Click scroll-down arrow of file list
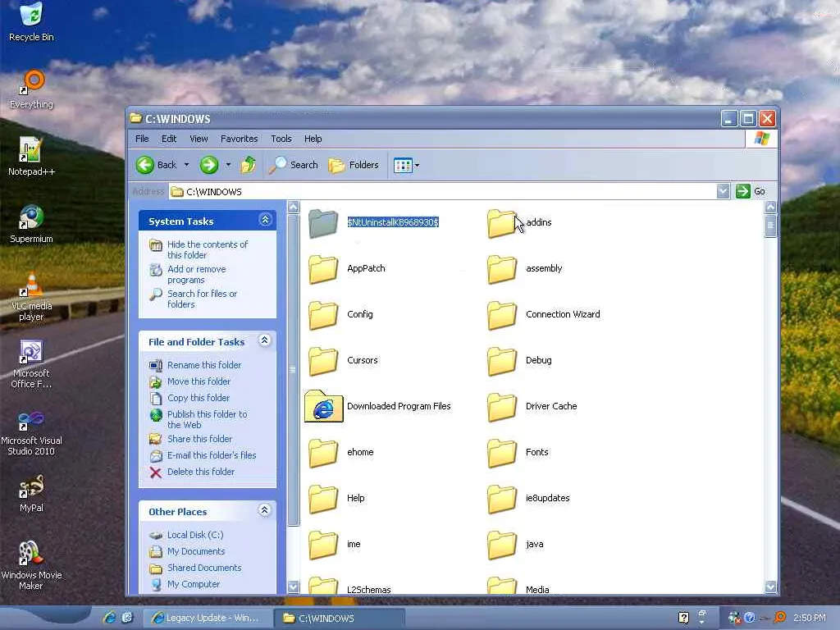This screenshot has width=840, height=630. [x=770, y=587]
